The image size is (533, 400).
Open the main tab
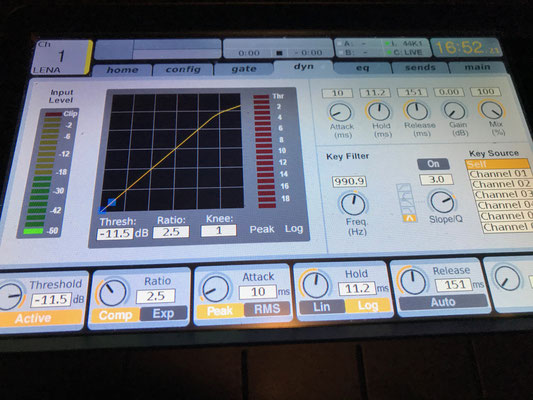pos(477,67)
